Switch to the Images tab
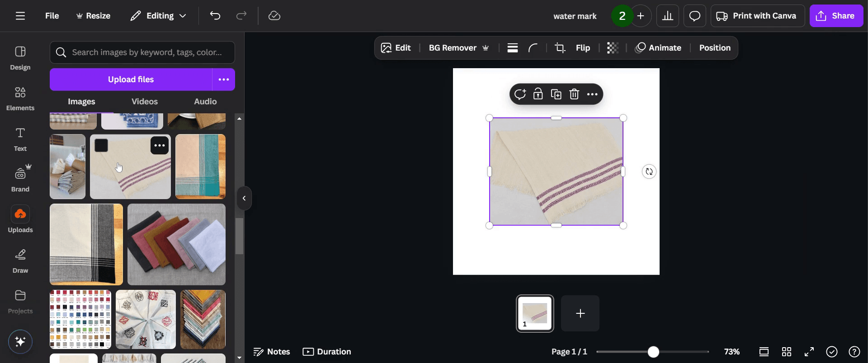 coord(81,102)
